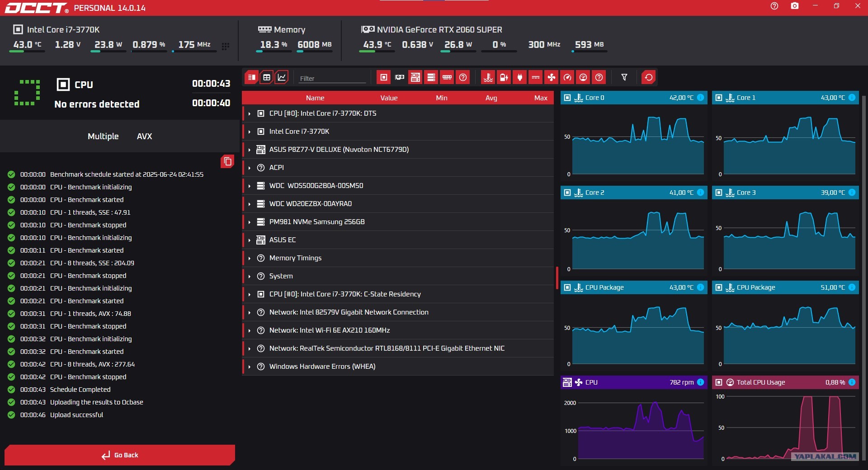The height and width of the screenshot is (470, 868).
Task: Expand the ASUS P8Z77-V DELUXE group
Action: click(249, 150)
